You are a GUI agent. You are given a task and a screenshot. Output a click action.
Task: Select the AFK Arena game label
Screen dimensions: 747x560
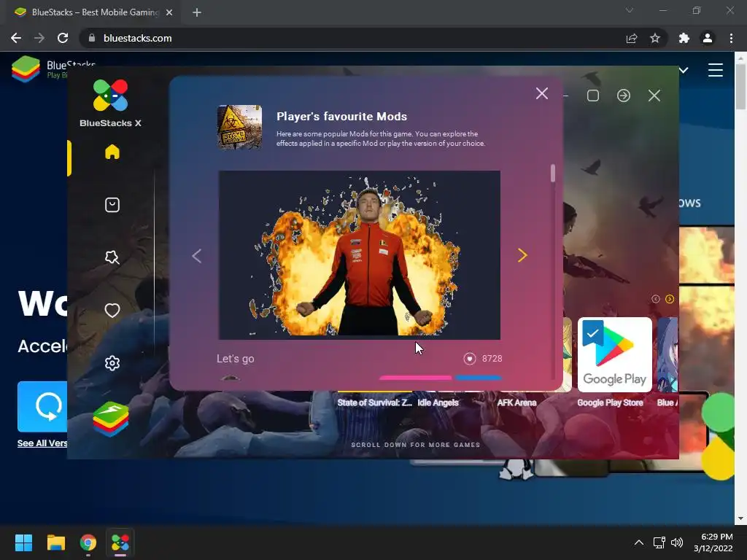pyautogui.click(x=516, y=402)
